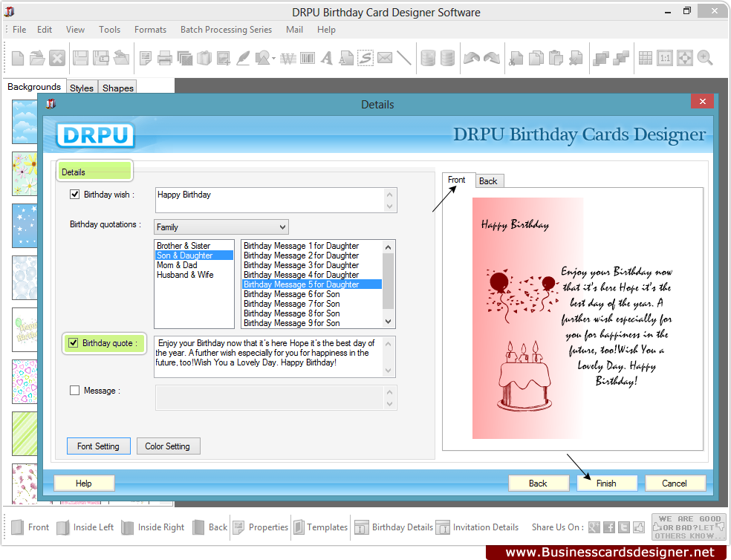Open the Tools menu
Screen dimensions: 731x560
[x=109, y=30]
